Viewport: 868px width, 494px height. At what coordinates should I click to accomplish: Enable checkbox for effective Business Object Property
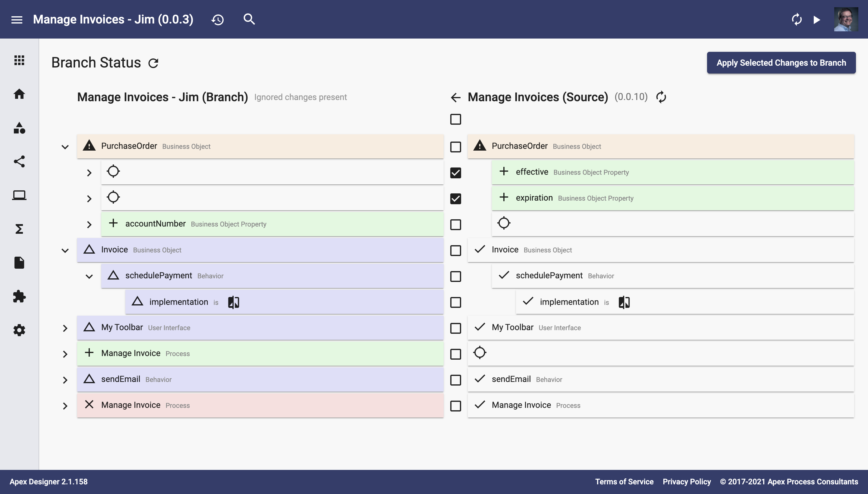(x=455, y=173)
